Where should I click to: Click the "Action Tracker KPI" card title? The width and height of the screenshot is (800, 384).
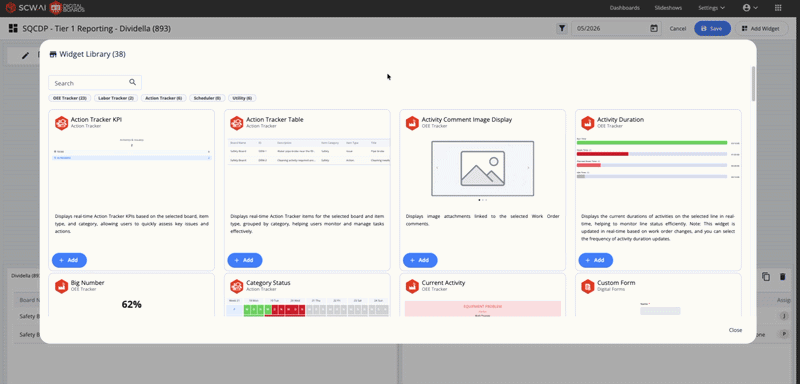tap(96, 119)
